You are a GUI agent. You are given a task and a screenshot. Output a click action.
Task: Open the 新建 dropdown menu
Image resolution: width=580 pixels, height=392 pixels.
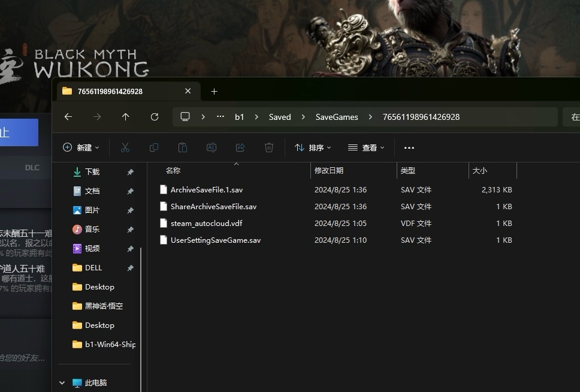tap(81, 147)
